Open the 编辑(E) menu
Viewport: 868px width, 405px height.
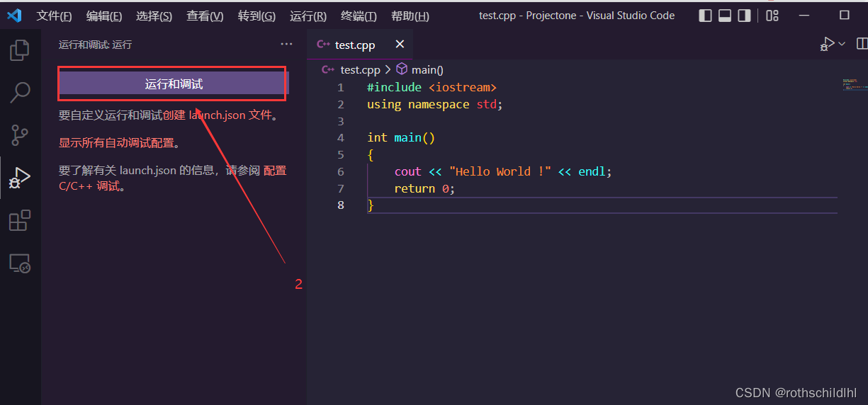(x=104, y=16)
